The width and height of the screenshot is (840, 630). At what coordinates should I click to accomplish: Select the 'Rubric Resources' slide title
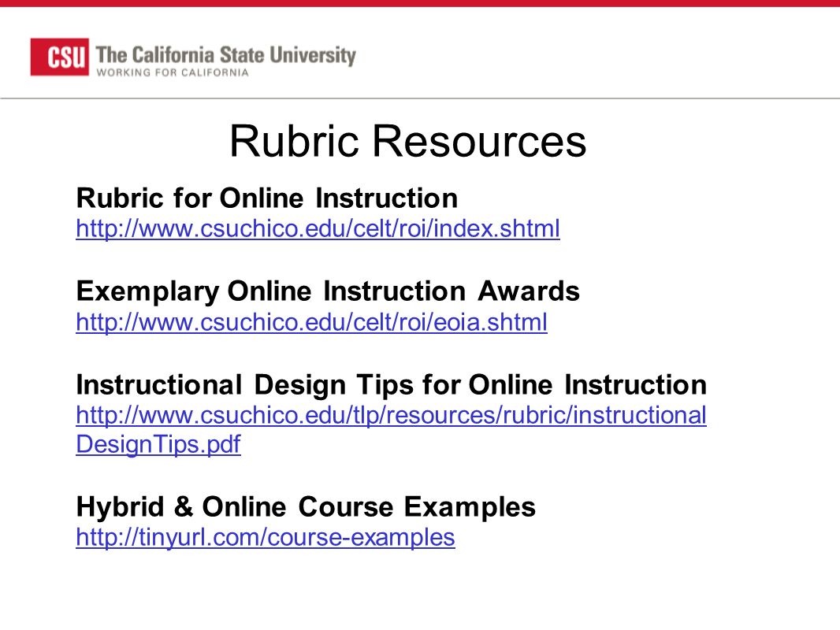(x=407, y=141)
